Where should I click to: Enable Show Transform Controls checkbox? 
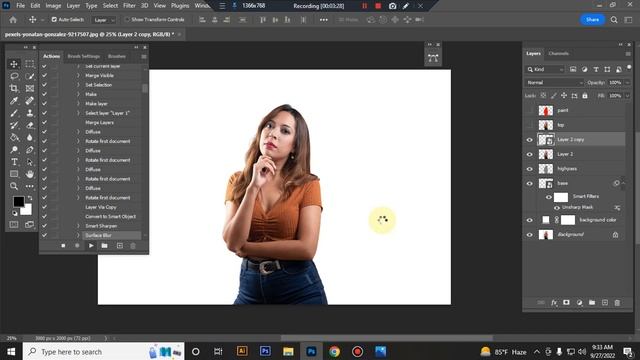pos(127,20)
